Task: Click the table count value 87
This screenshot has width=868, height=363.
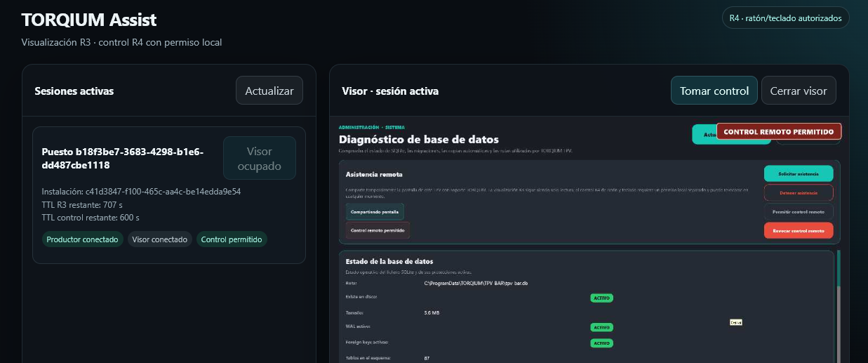Action: pyautogui.click(x=427, y=358)
